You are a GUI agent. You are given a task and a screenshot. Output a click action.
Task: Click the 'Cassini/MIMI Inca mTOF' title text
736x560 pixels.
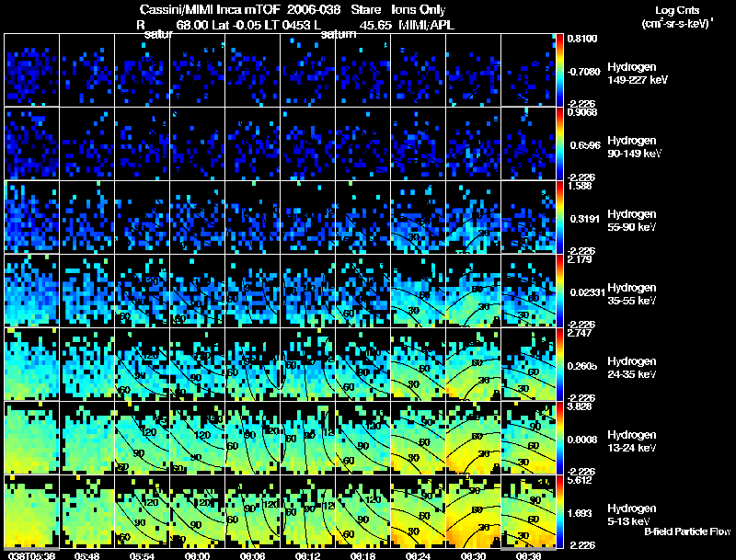click(210, 10)
